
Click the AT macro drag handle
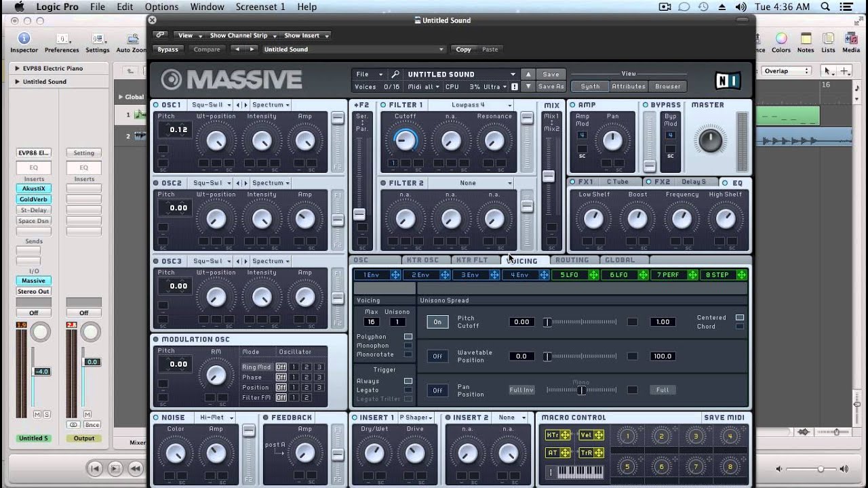point(565,453)
